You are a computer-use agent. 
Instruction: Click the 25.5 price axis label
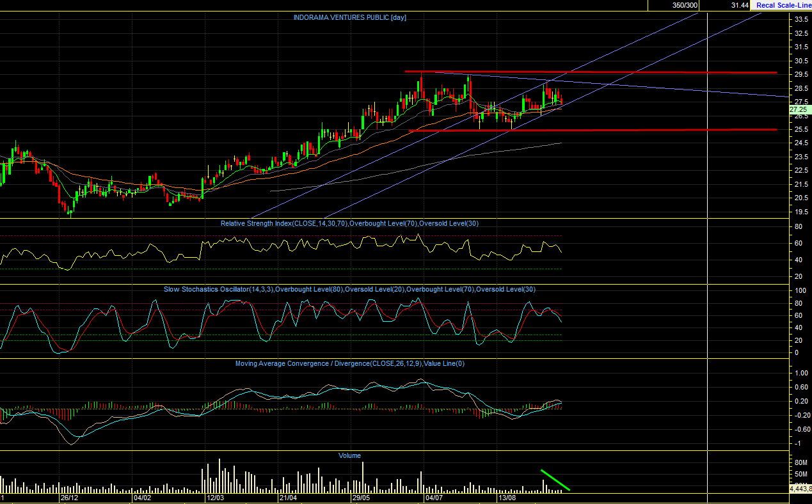pos(801,129)
